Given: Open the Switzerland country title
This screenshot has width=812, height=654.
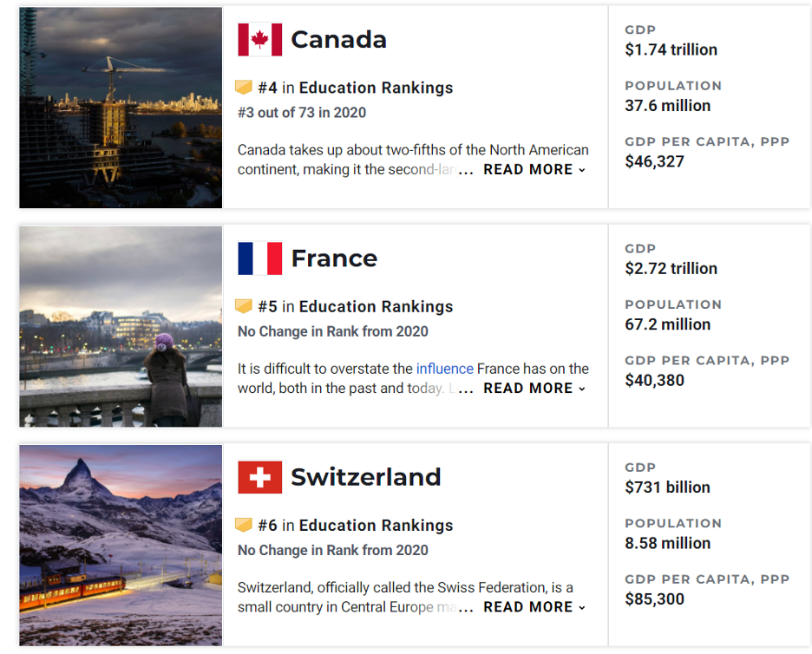Looking at the screenshot, I should tap(365, 477).
